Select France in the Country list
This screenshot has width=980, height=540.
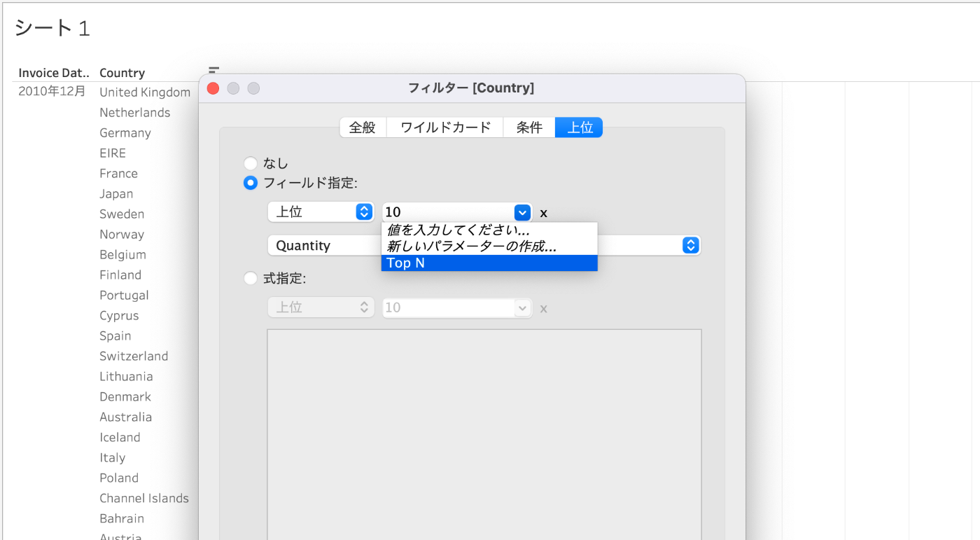(x=118, y=174)
